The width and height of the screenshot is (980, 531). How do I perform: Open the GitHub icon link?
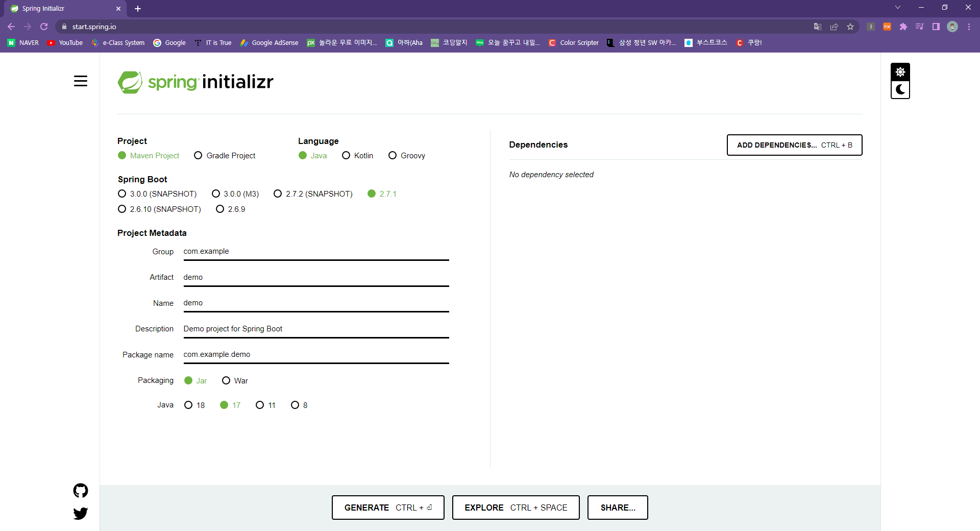[x=81, y=491]
